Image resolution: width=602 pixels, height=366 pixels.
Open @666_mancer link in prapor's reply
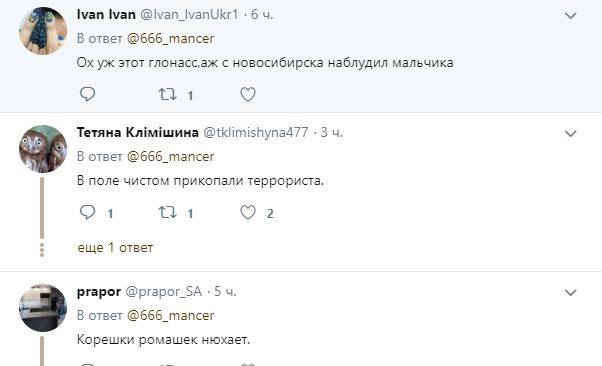tap(170, 315)
